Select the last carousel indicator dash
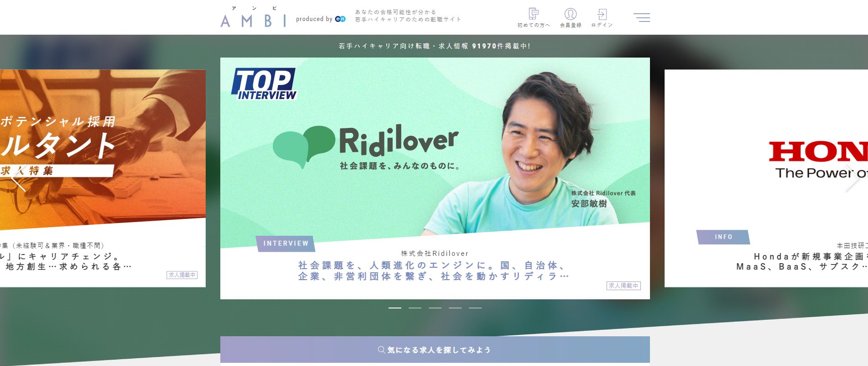Viewport: 868px width, 366px height. [475, 308]
